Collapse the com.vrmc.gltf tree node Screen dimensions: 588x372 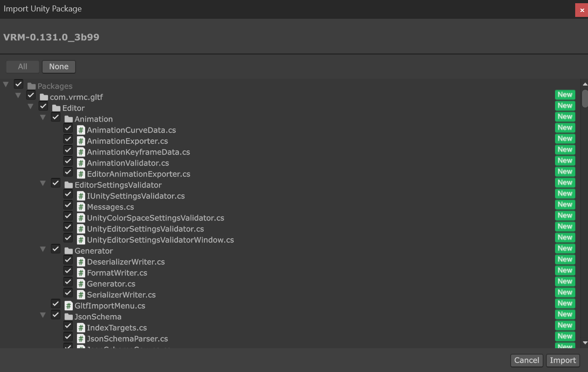click(18, 95)
